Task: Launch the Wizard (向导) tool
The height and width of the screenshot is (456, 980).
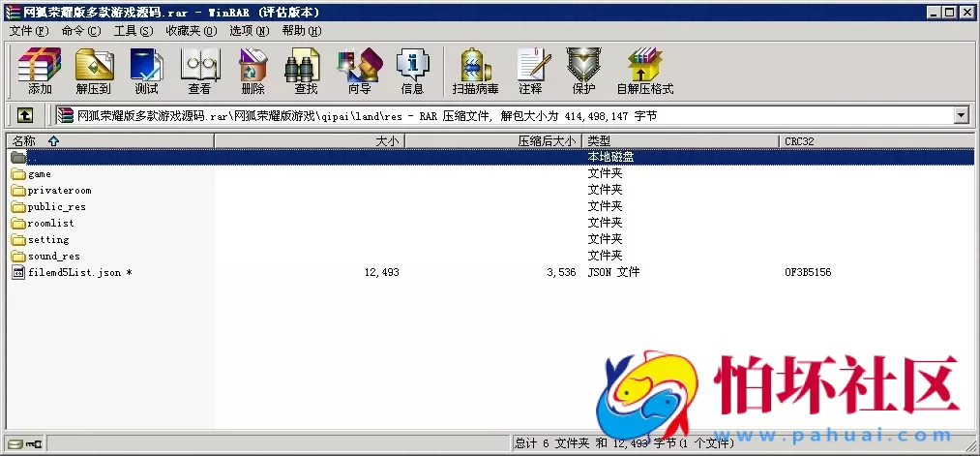Action: tap(359, 71)
